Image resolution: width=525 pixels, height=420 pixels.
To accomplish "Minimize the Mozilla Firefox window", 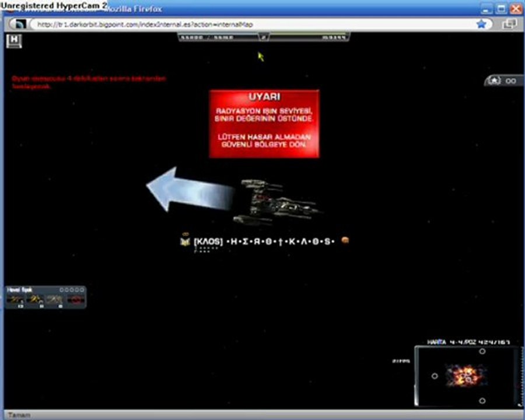I will point(487,9).
